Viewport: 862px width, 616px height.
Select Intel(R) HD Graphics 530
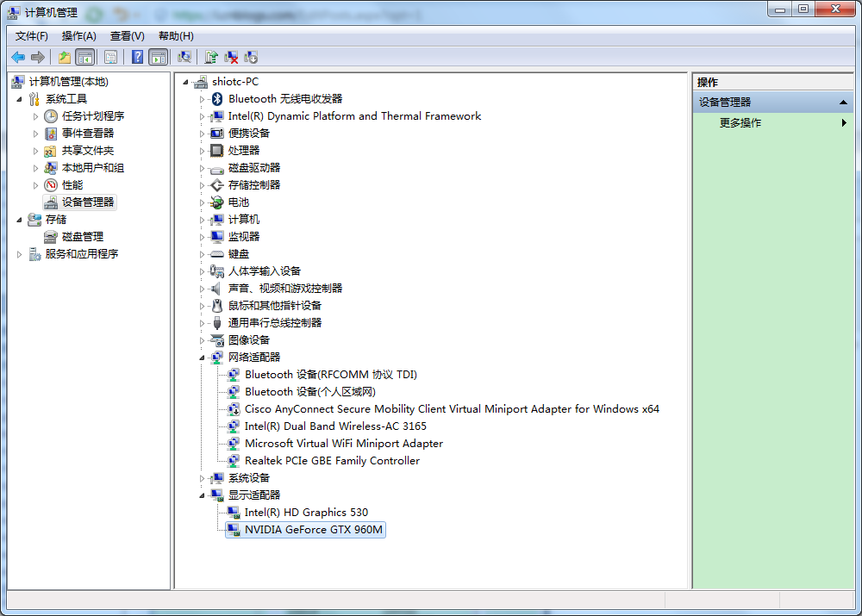point(306,512)
